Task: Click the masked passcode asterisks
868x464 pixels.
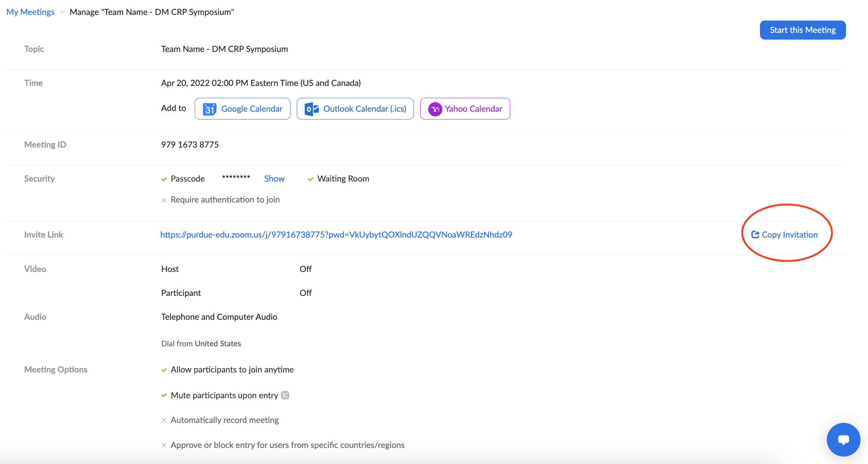Action: tap(236, 177)
